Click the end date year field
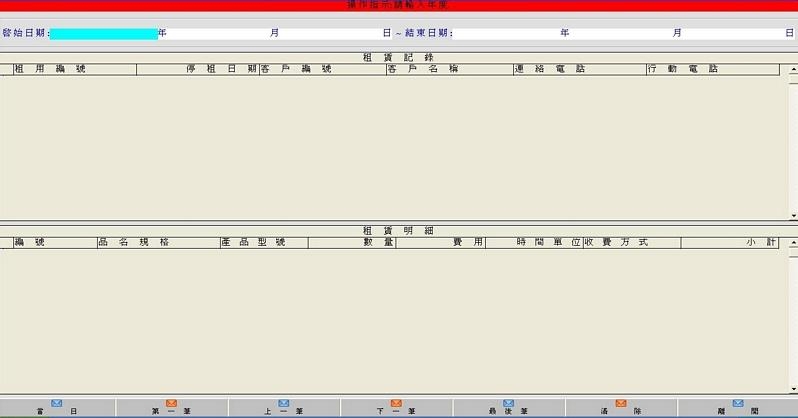The width and height of the screenshot is (798, 418). click(x=508, y=33)
